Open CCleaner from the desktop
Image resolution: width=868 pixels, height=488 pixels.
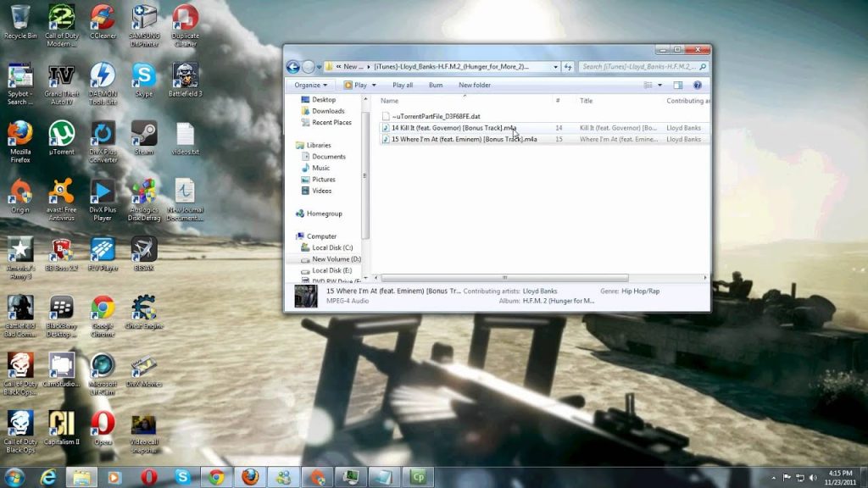pyautogui.click(x=102, y=19)
